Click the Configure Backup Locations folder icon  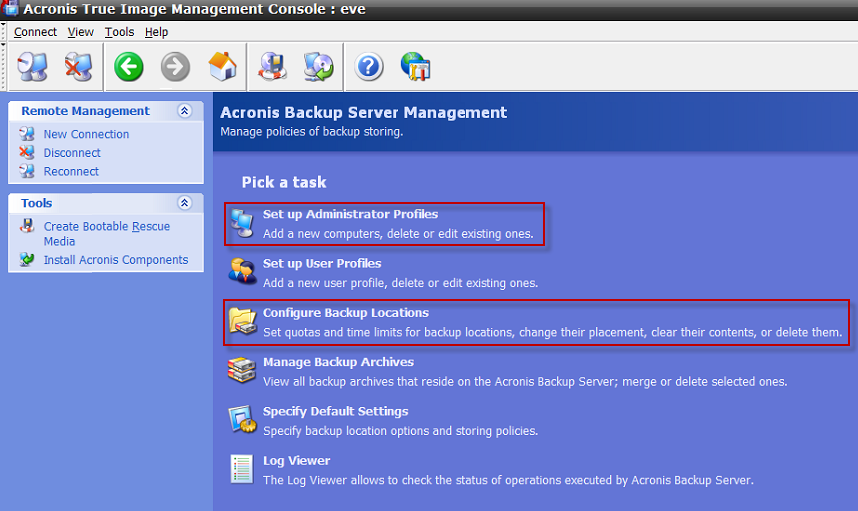tap(242, 321)
